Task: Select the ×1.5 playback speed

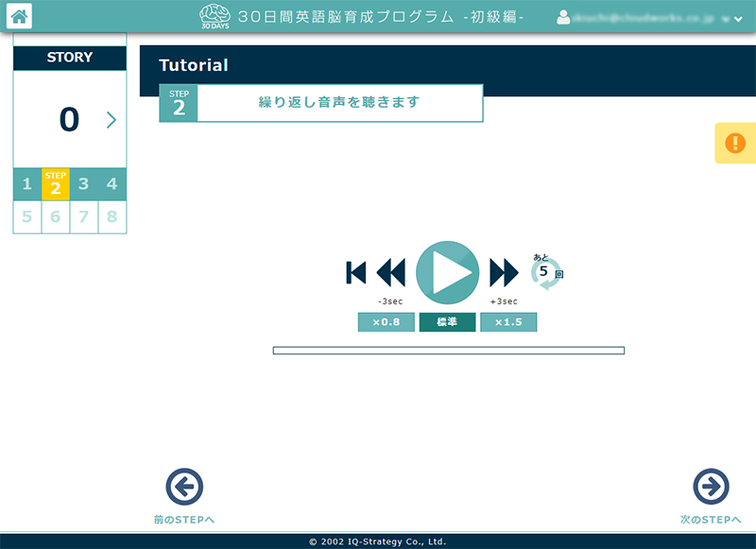Action: pyautogui.click(x=508, y=321)
